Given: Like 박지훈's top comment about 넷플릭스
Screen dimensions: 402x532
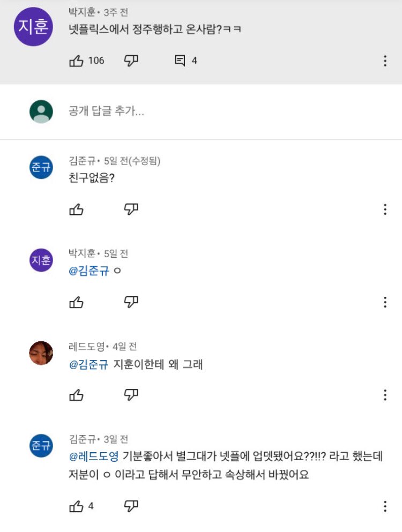Looking at the screenshot, I should click(77, 61).
